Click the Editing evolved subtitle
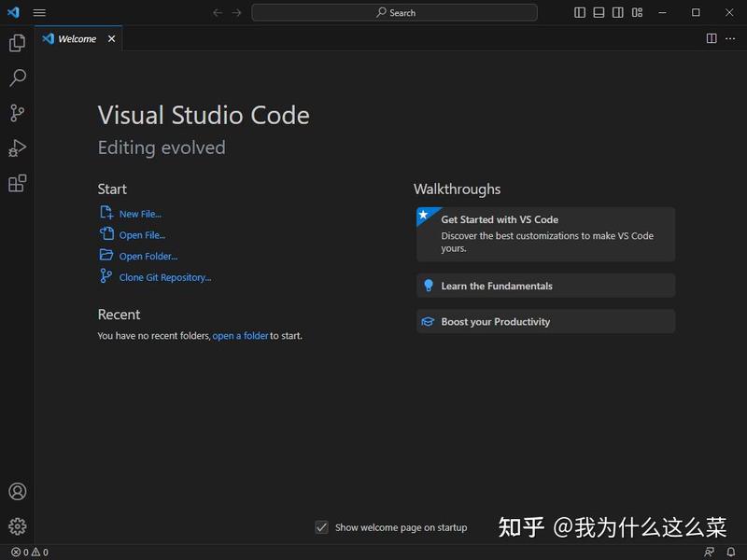The width and height of the screenshot is (747, 560). pyautogui.click(x=162, y=147)
